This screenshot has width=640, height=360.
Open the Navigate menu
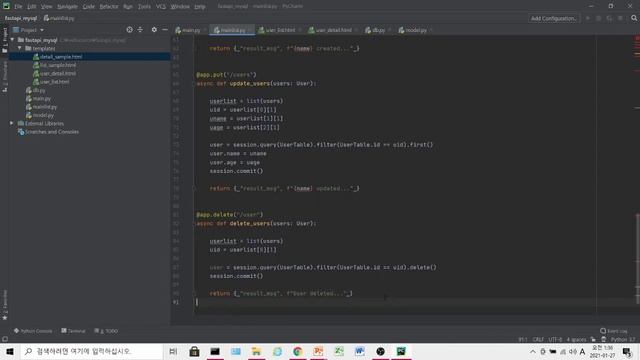[67, 7]
